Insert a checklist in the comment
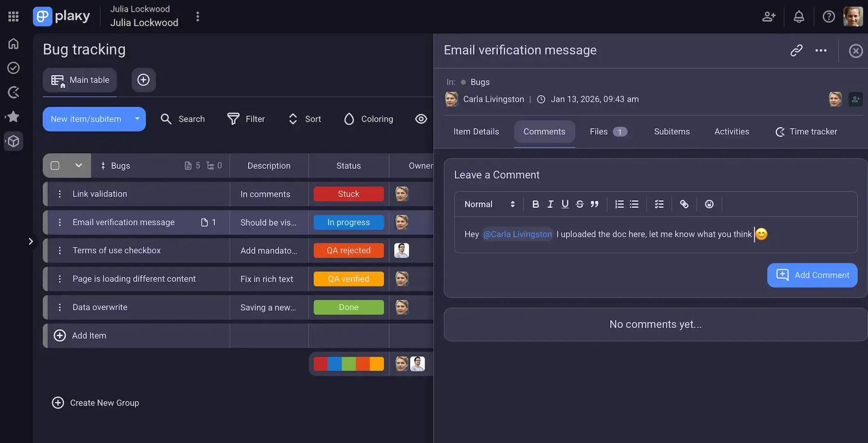The image size is (868, 443). (x=659, y=204)
